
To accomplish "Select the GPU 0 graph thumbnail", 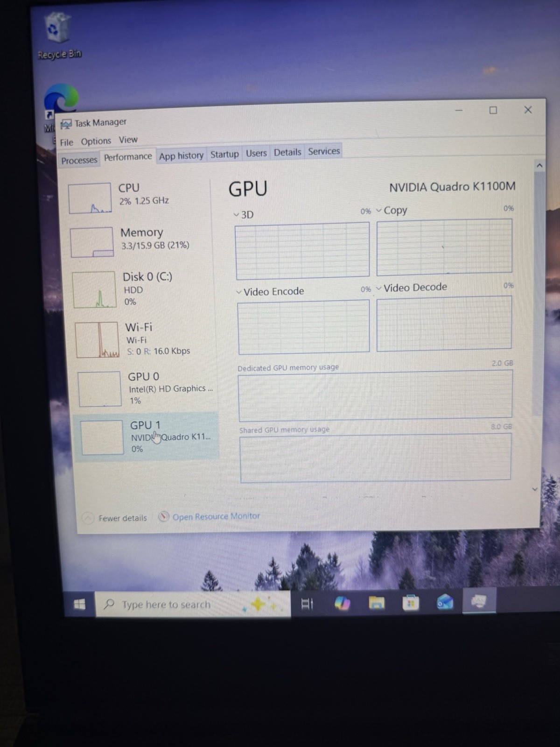I will click(x=99, y=389).
